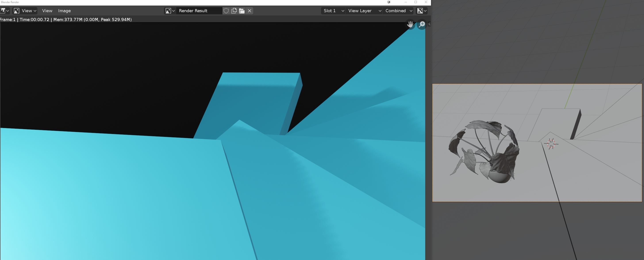Browse linked images icon dropdown
This screenshot has height=260, width=644.
click(x=170, y=11)
